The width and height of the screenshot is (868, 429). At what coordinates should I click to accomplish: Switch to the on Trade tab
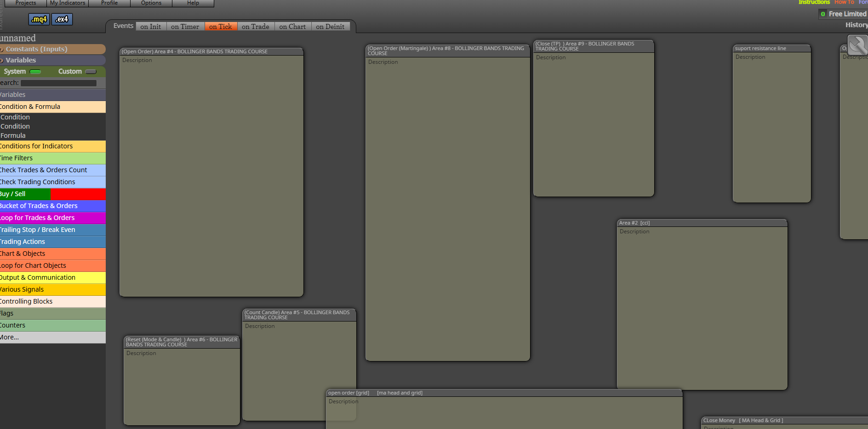(x=256, y=27)
